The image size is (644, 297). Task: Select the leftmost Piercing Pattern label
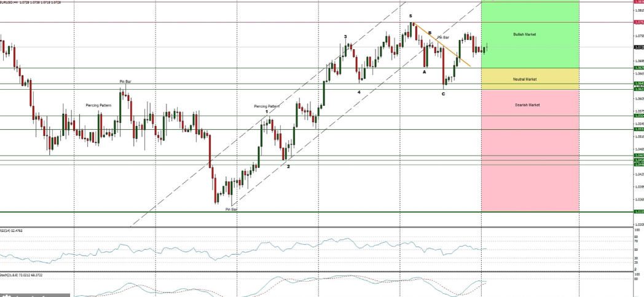98,106
